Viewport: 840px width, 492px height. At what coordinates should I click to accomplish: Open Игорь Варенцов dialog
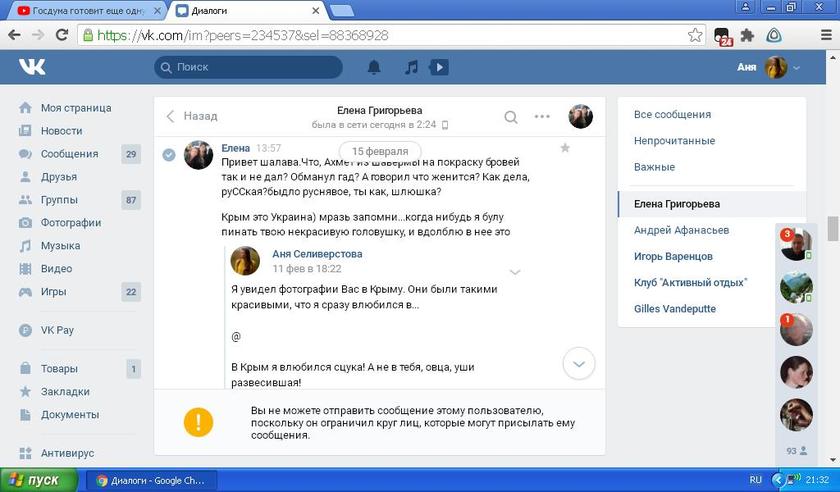[673, 256]
